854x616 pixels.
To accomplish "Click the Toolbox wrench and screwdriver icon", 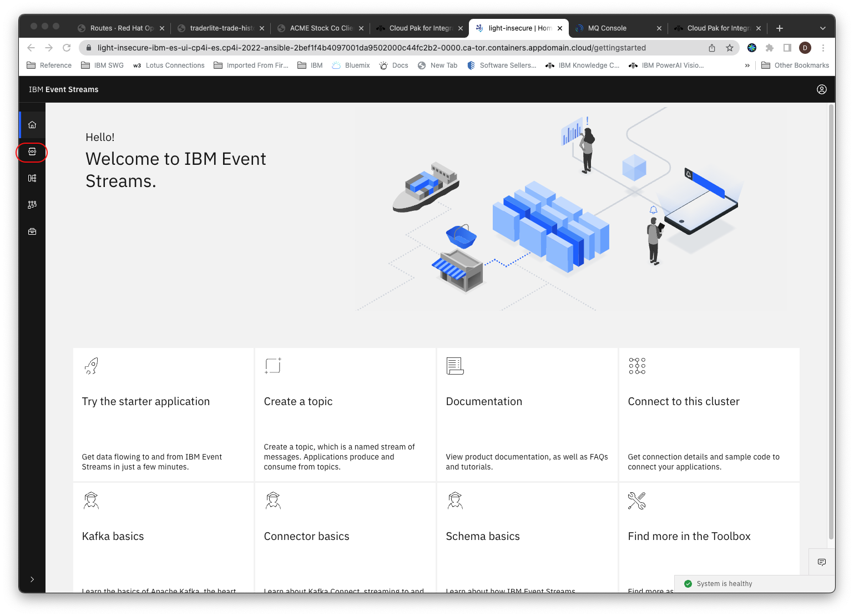I will [x=637, y=501].
